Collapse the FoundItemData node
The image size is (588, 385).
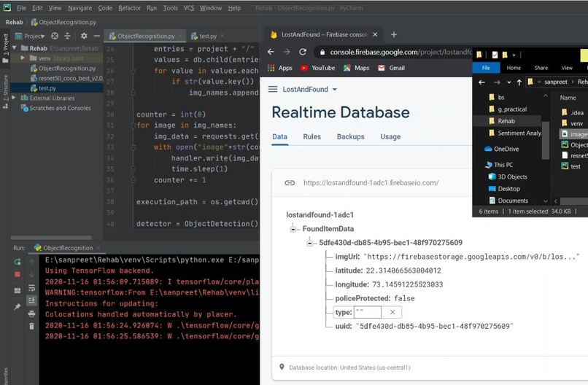point(293,229)
